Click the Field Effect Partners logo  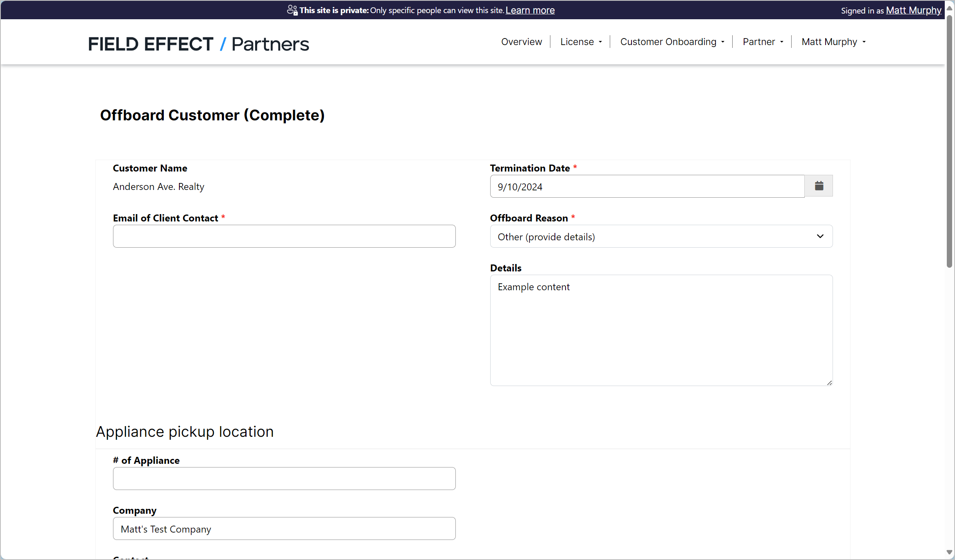[x=199, y=44]
